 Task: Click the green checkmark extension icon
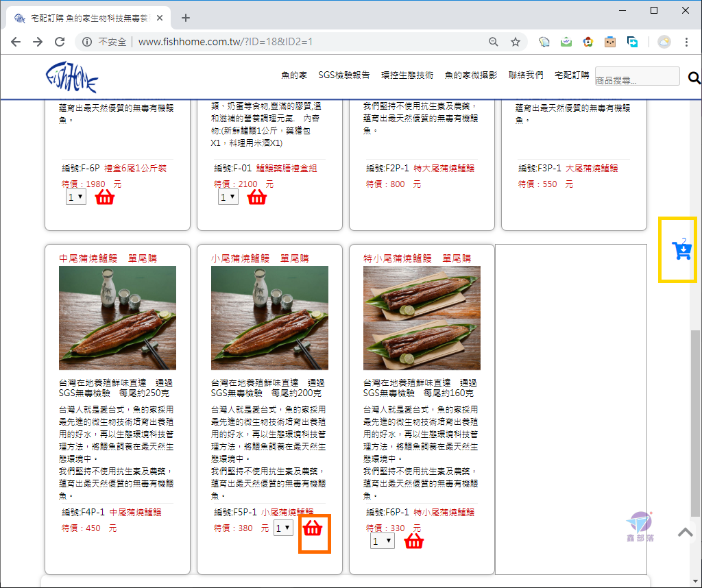pyautogui.click(x=566, y=42)
